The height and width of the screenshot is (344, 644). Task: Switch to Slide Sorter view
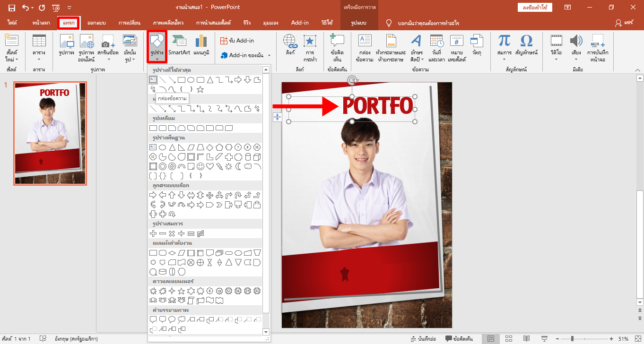click(x=509, y=339)
